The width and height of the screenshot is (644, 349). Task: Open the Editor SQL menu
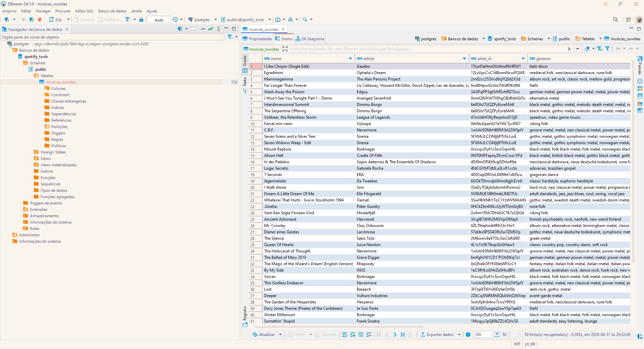pos(84,11)
